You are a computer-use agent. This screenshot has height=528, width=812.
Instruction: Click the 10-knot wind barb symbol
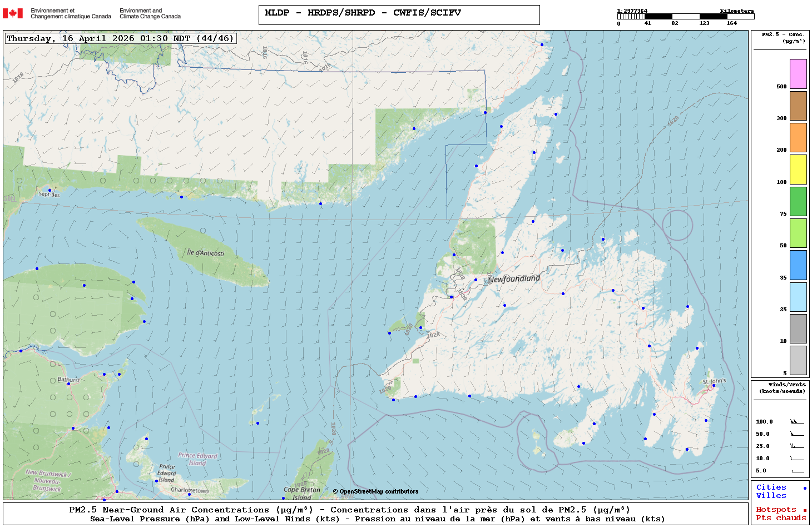coord(797,459)
